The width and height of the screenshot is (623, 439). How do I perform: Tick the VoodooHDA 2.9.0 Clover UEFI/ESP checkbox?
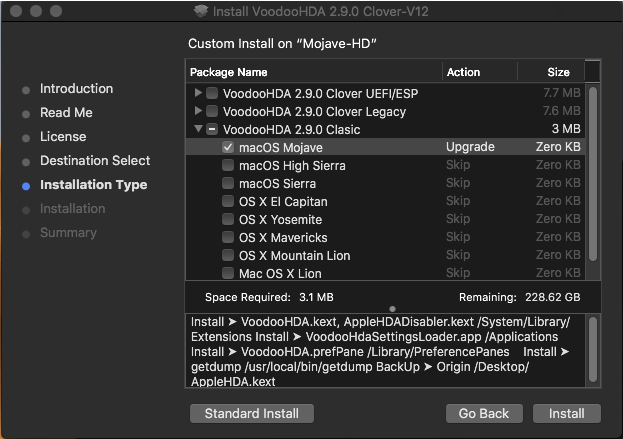coord(212,93)
